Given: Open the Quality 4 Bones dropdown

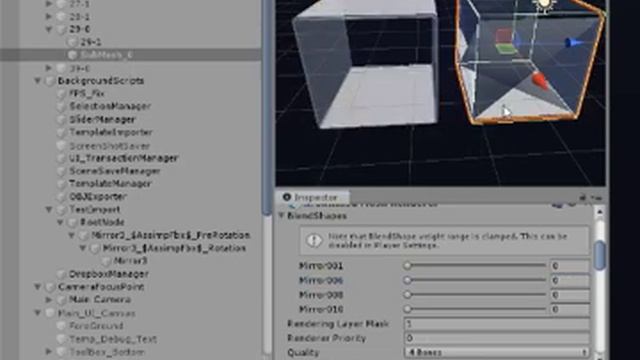Looking at the screenshot, I should 496,353.
